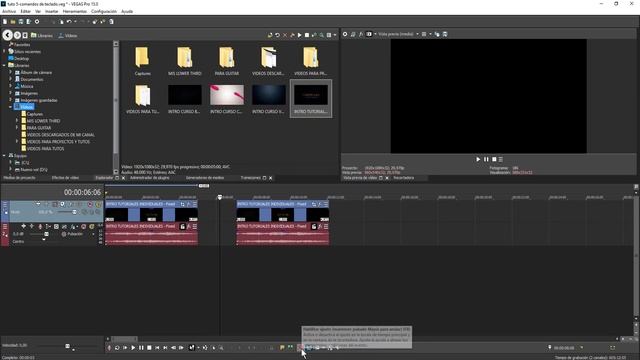
Task: Click the undo arrow in the main toolbar
Action: (x=69, y=22)
